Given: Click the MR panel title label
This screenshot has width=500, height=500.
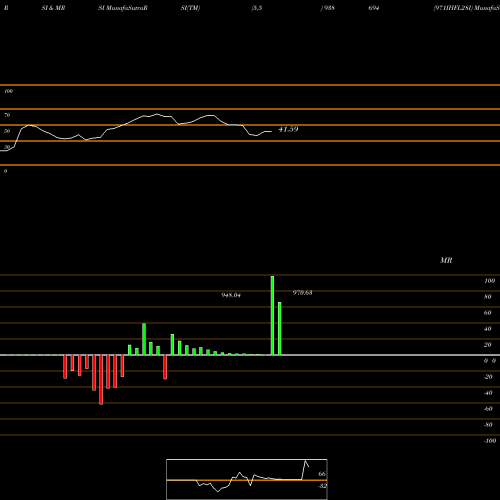Looking at the screenshot, I should coord(446,260).
